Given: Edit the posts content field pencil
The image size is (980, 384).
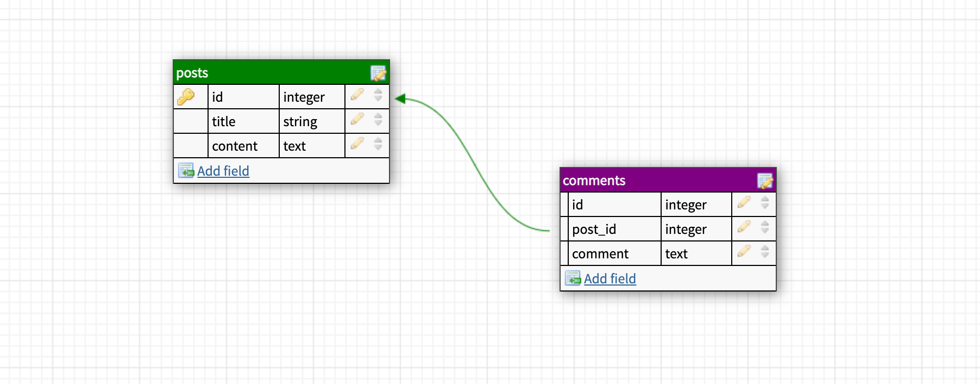Looking at the screenshot, I should point(357,144).
